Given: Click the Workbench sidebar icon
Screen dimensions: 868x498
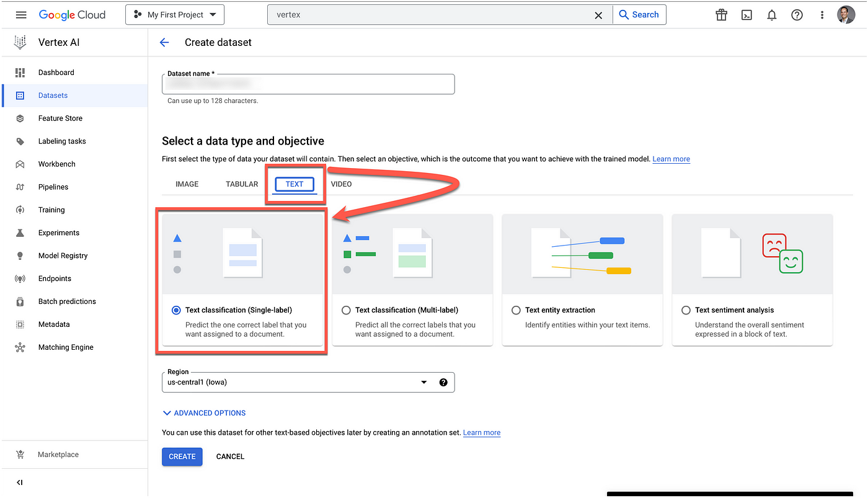Looking at the screenshot, I should 20,164.
